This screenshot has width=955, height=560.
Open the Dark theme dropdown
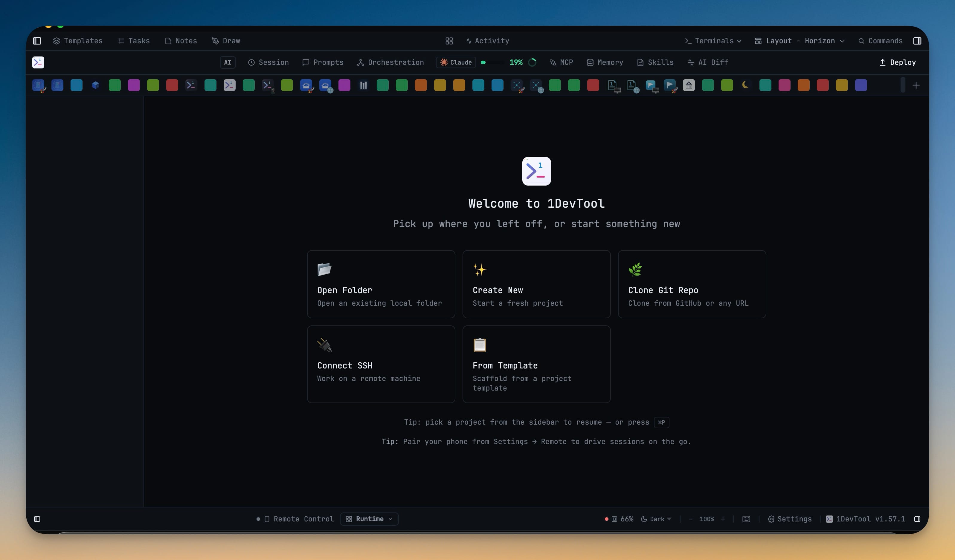click(656, 519)
